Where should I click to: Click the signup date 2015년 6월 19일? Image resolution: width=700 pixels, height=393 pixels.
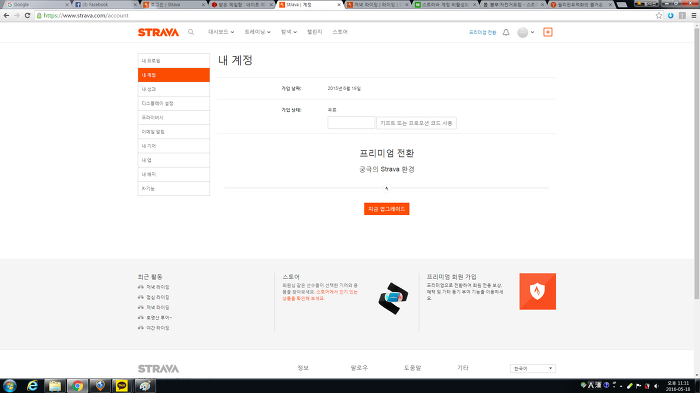click(344, 88)
